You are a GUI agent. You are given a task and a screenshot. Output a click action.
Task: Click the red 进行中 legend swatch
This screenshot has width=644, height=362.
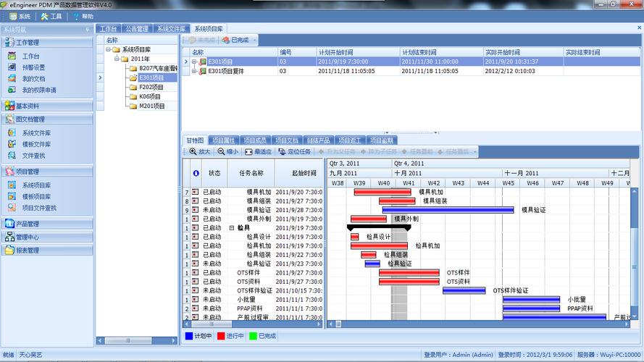click(221, 336)
